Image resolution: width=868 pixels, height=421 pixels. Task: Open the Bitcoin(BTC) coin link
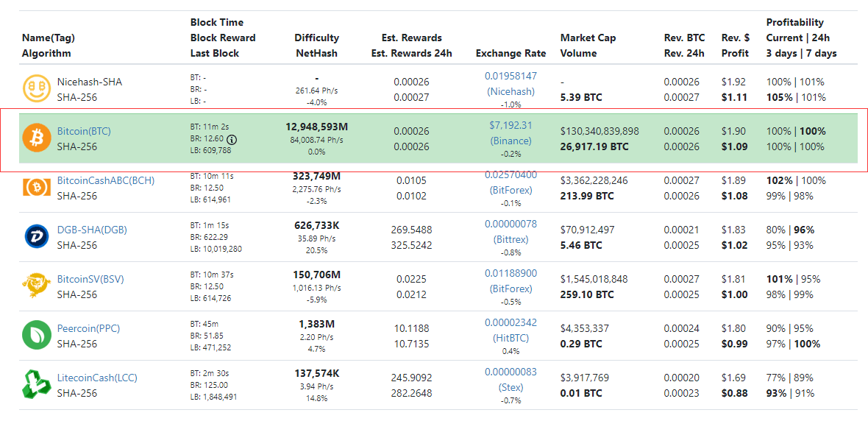pyautogui.click(x=84, y=131)
